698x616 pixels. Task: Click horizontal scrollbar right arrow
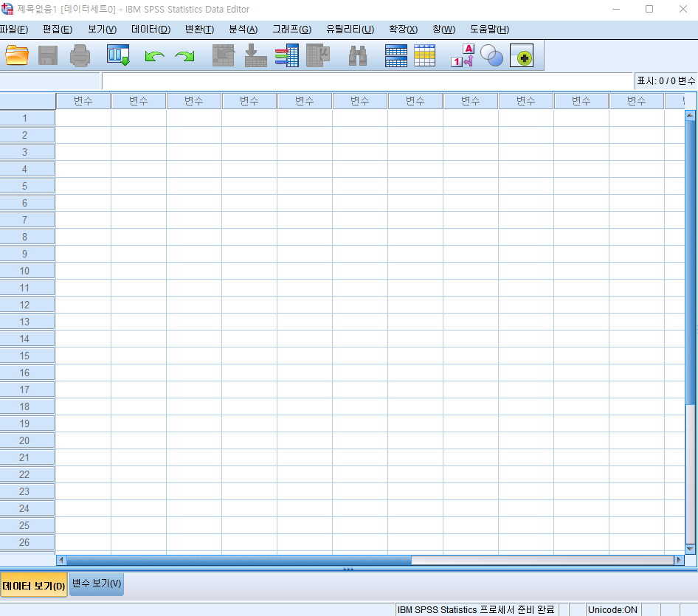(x=679, y=560)
